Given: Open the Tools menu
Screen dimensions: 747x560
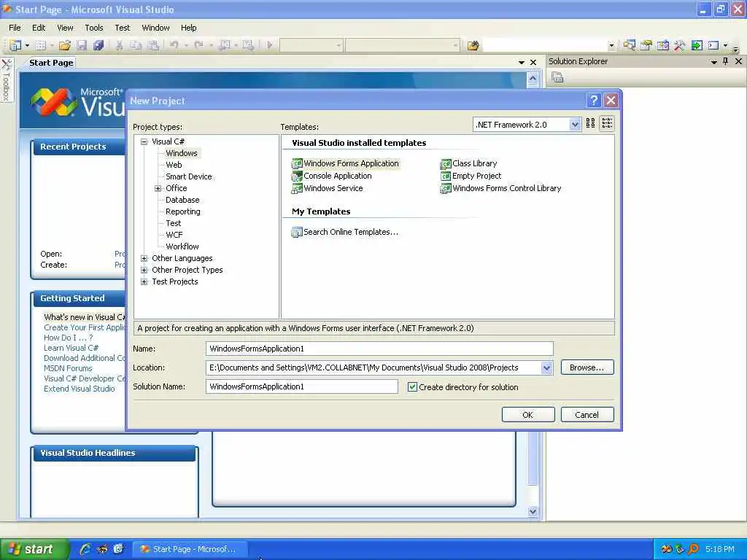Looking at the screenshot, I should pos(94,28).
